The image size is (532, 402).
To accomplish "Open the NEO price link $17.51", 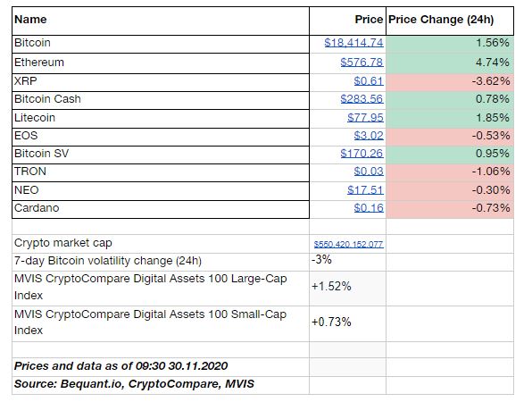I will point(365,189).
